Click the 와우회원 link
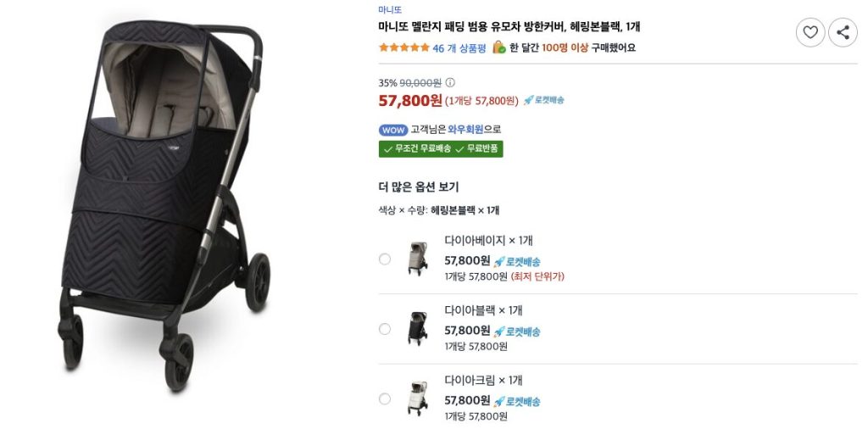This screenshot has height=429, width=868. (465, 130)
